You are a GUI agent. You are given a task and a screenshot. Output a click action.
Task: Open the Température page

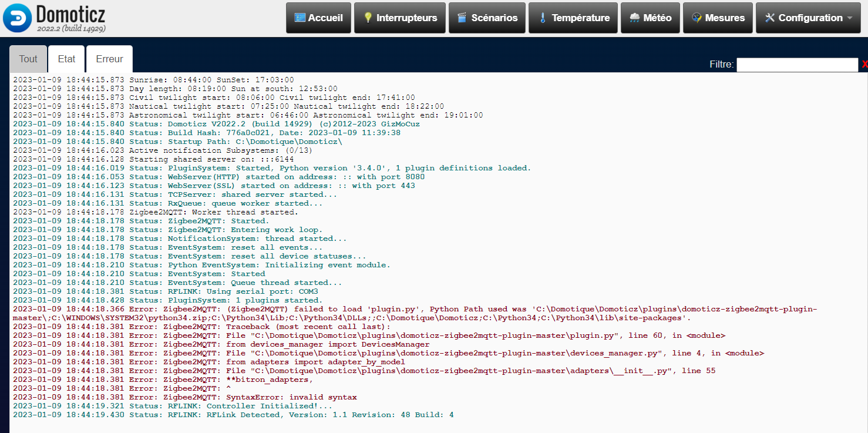coord(573,18)
